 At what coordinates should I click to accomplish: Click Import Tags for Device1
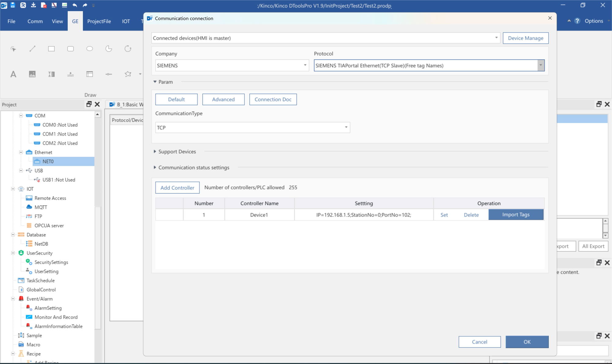click(516, 214)
